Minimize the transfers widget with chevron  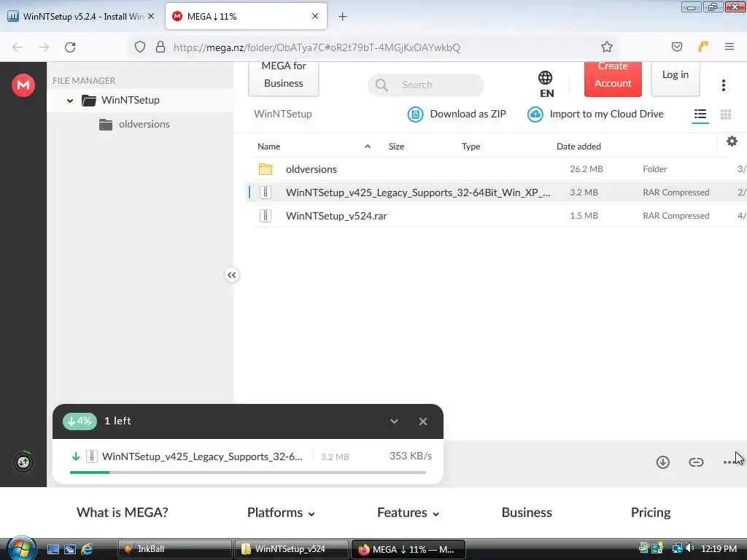(x=394, y=421)
